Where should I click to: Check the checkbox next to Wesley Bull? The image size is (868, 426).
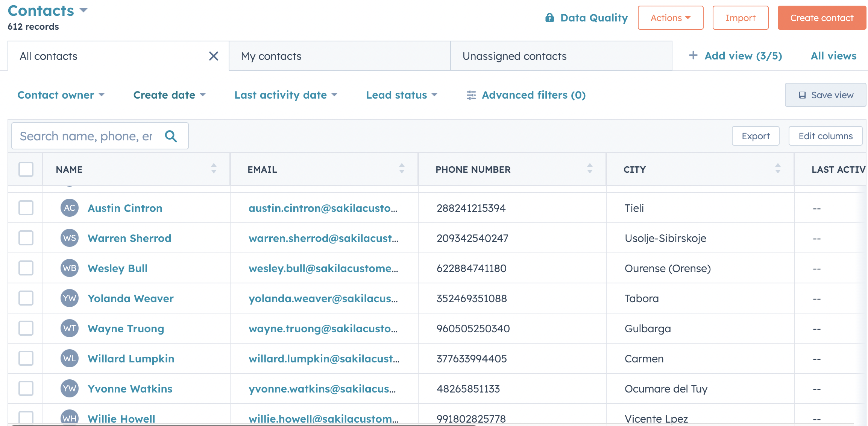[x=25, y=268]
